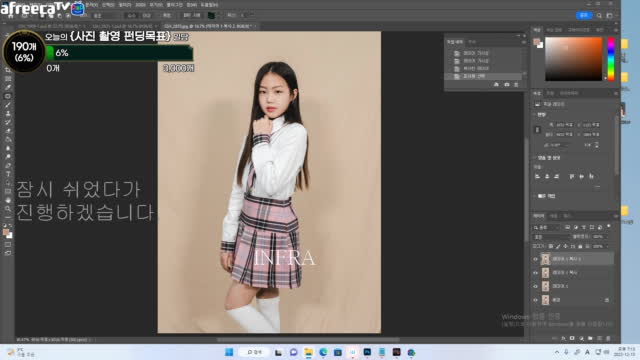Click the add layer style fx icon

(563, 338)
